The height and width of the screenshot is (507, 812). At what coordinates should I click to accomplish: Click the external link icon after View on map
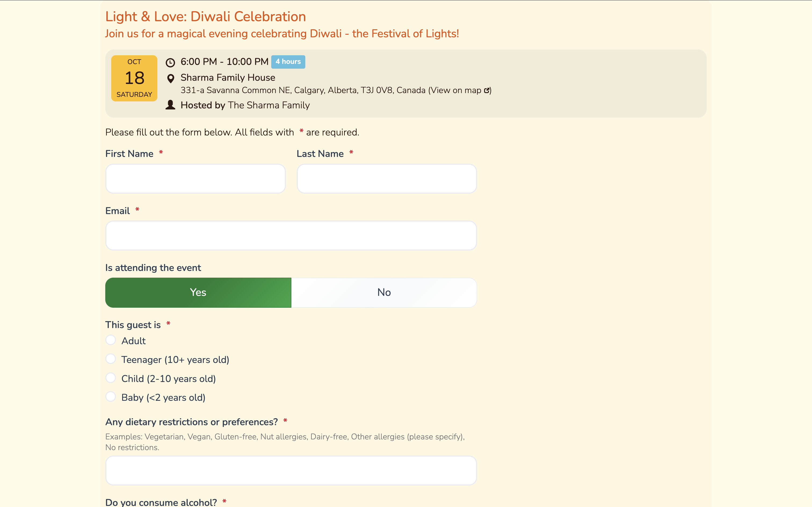coord(487,90)
